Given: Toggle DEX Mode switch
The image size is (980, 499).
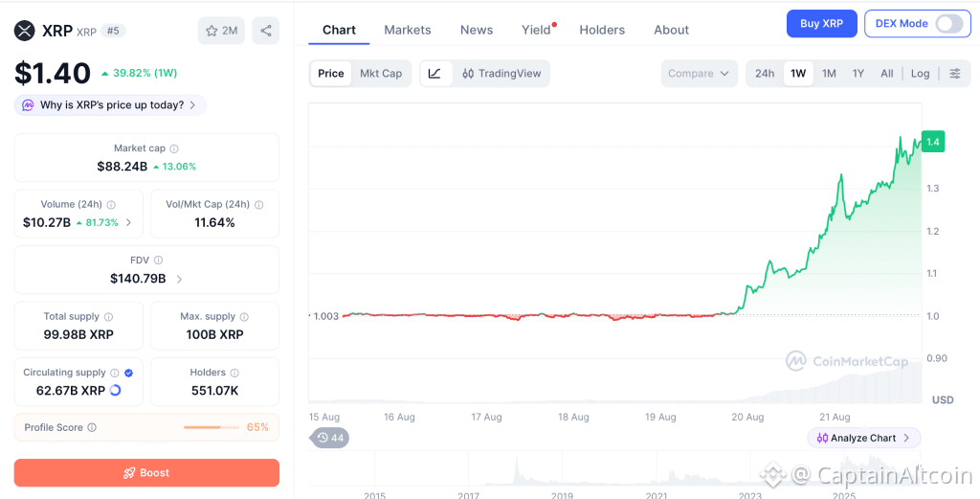Looking at the screenshot, I should [x=949, y=24].
